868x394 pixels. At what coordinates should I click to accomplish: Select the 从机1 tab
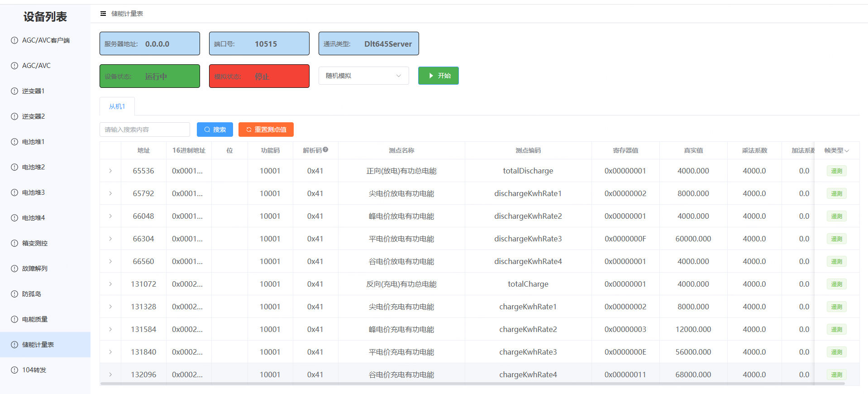117,106
